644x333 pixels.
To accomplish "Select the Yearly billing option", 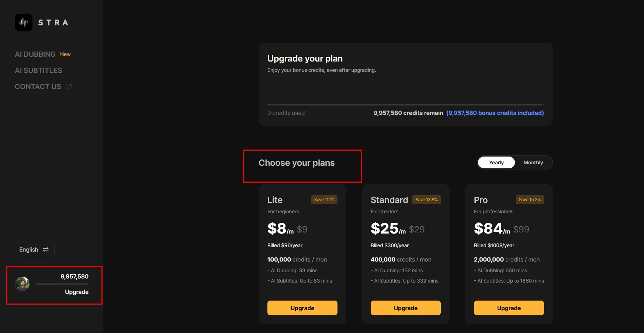I will 496,162.
